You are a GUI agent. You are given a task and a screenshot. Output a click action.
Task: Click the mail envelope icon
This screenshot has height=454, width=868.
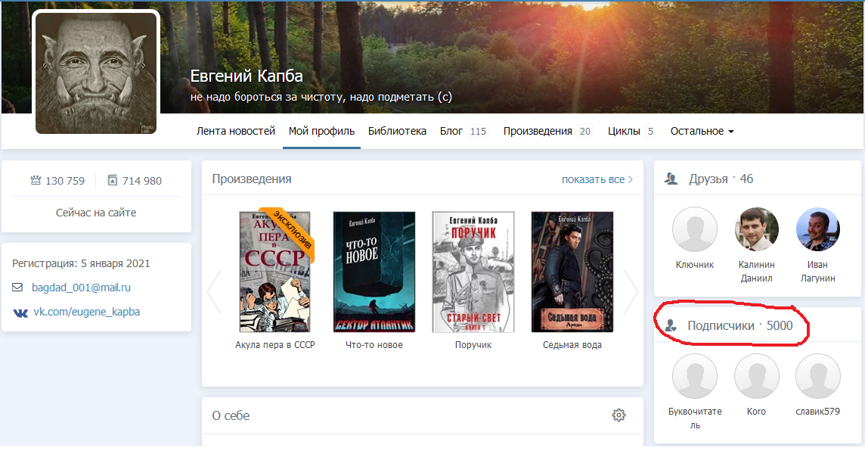pyautogui.click(x=18, y=288)
